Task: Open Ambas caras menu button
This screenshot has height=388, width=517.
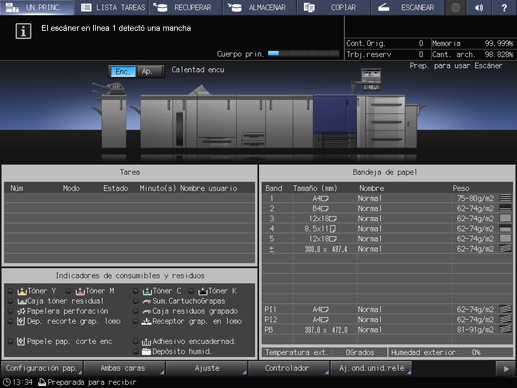Action: pos(124,368)
